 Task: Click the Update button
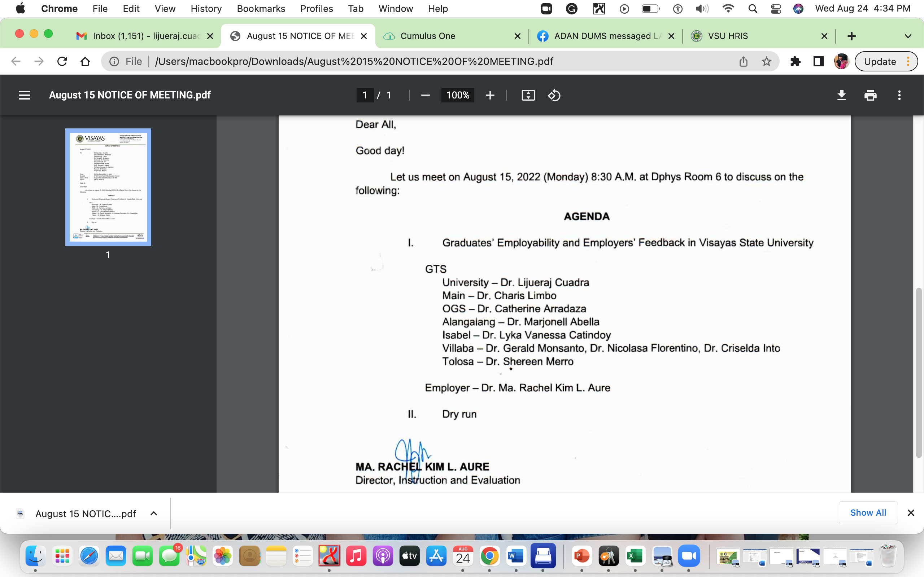(x=880, y=61)
